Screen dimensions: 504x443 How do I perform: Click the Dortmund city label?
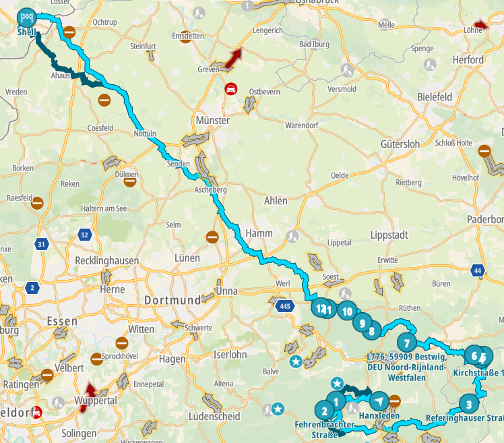point(172,300)
